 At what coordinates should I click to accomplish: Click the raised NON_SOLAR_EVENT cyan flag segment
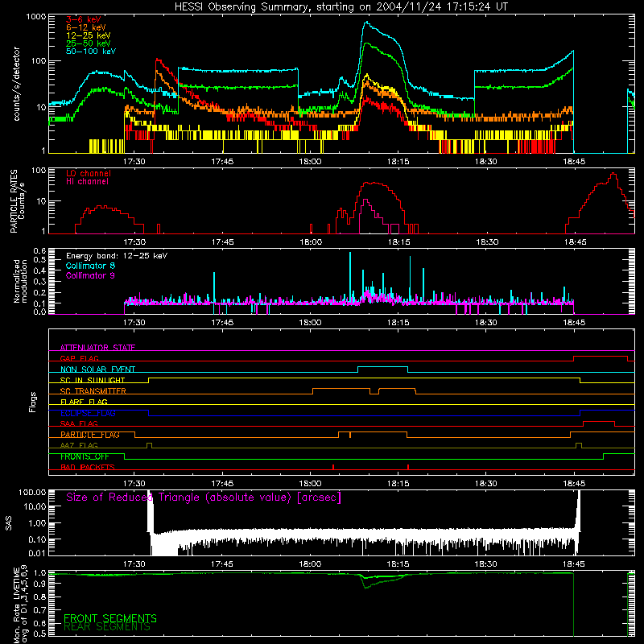pyautogui.click(x=383, y=367)
